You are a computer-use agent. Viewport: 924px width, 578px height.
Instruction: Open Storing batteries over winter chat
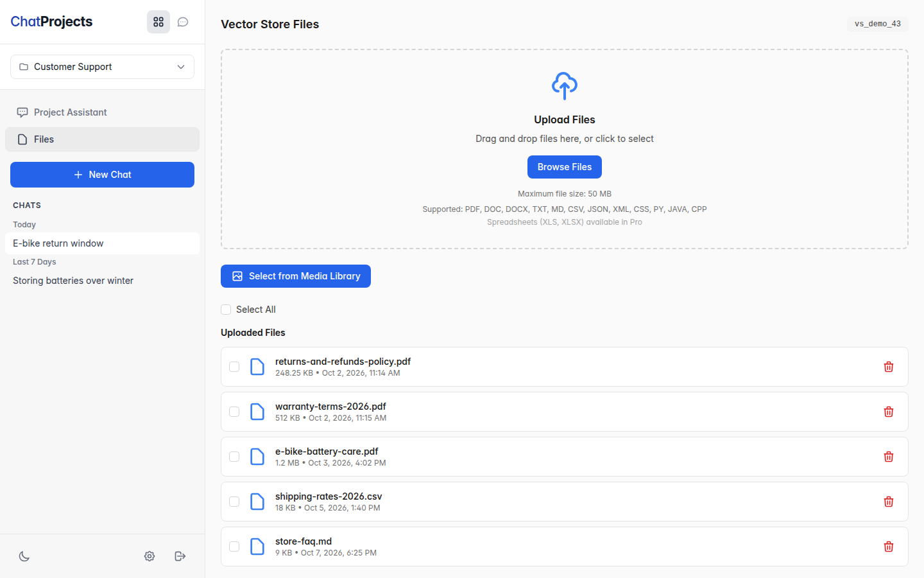[102, 281]
